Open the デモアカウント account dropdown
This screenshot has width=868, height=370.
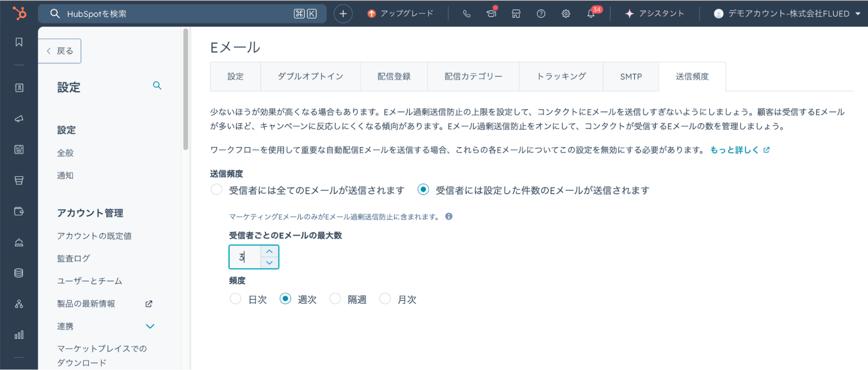point(787,13)
